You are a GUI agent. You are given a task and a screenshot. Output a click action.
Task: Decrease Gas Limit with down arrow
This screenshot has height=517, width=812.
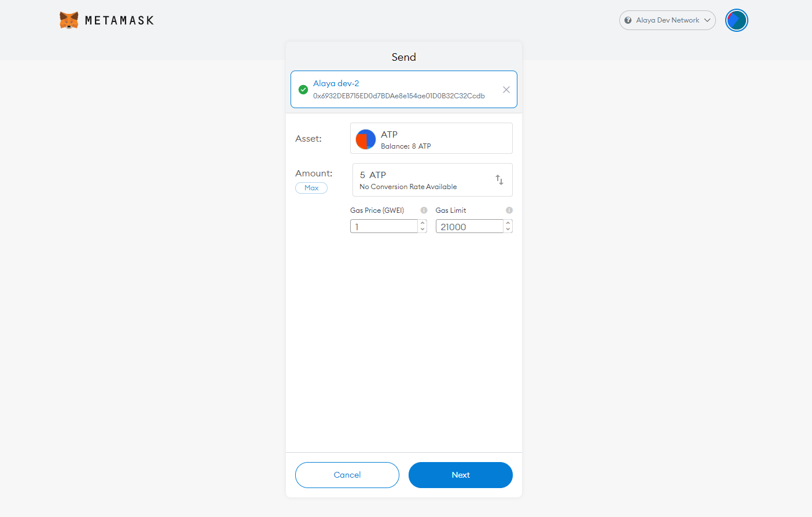[508, 230]
